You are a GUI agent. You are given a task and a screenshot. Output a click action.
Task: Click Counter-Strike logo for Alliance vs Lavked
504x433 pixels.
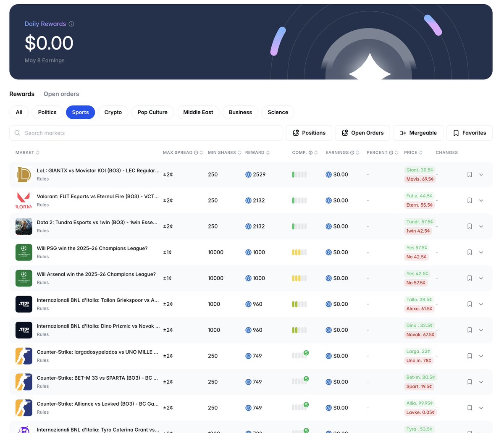point(24,408)
